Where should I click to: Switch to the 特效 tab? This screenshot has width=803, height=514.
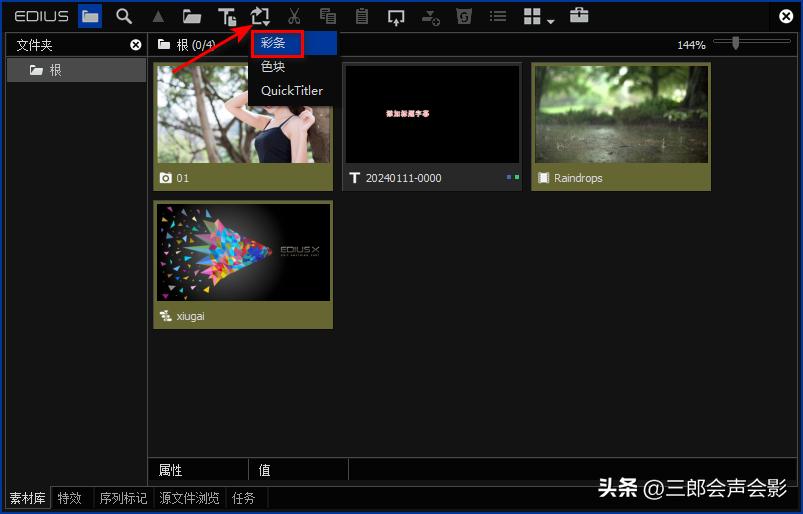pyautogui.click(x=70, y=498)
